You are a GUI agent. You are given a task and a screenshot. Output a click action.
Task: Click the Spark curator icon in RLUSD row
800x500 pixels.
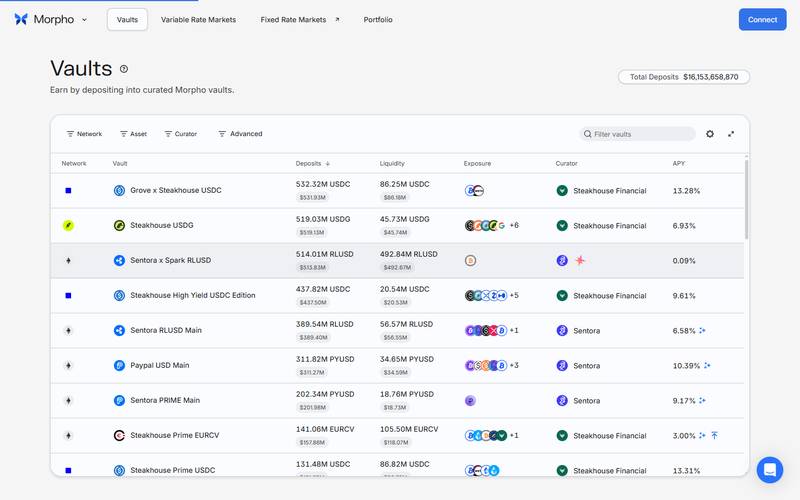[580, 260]
